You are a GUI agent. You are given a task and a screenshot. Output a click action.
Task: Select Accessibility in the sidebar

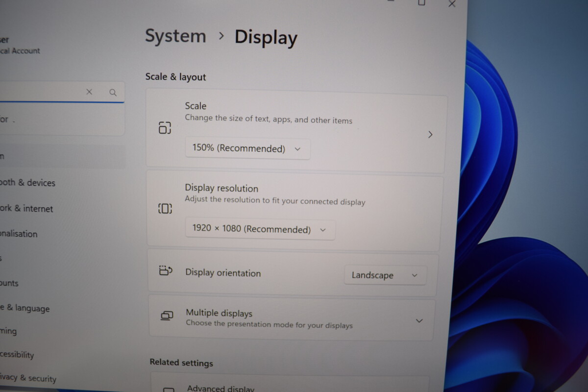click(17, 354)
